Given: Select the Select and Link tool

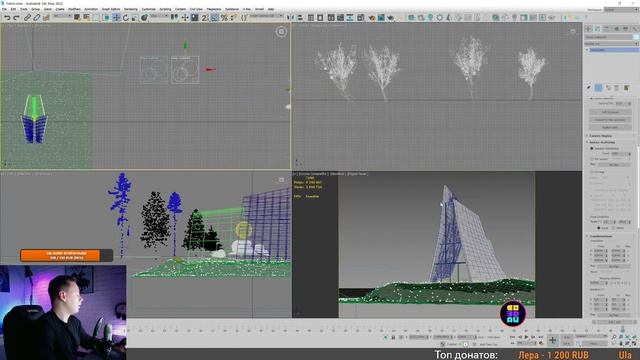Looking at the screenshot, I should tap(27, 18).
